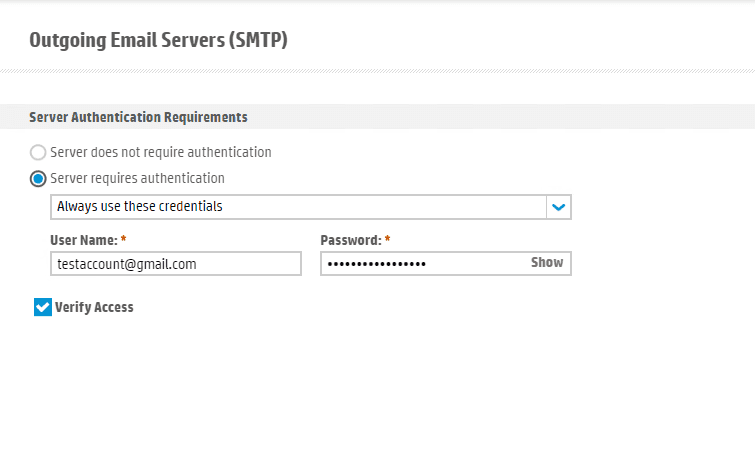Click the 'Password:' field label
Viewport: 755px width, 460px height.
(350, 241)
